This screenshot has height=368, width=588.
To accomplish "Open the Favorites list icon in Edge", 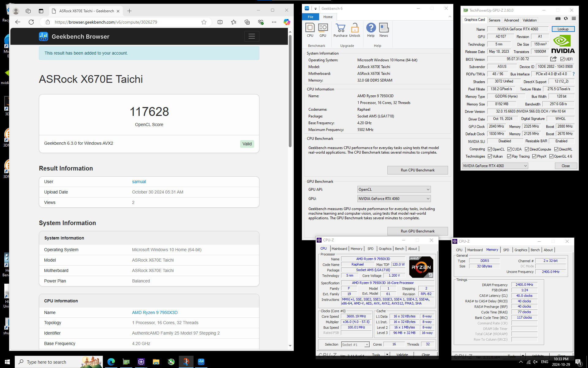I will point(234,22).
